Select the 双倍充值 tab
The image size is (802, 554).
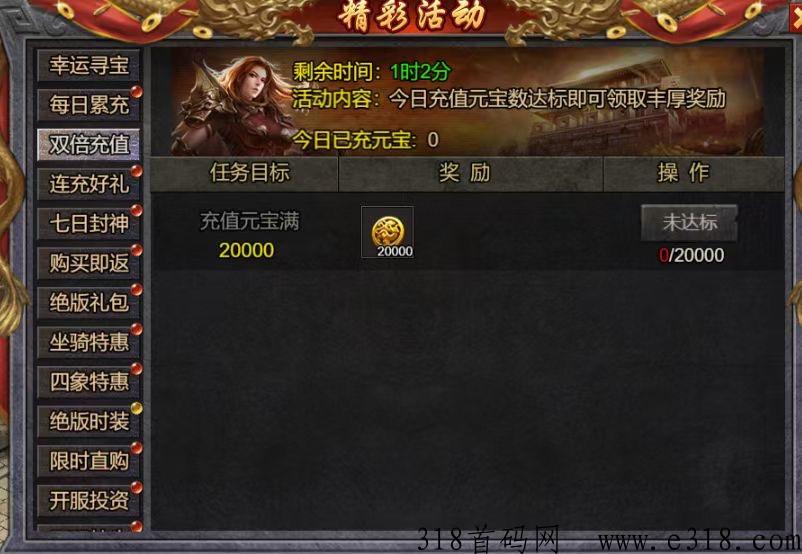pos(88,145)
